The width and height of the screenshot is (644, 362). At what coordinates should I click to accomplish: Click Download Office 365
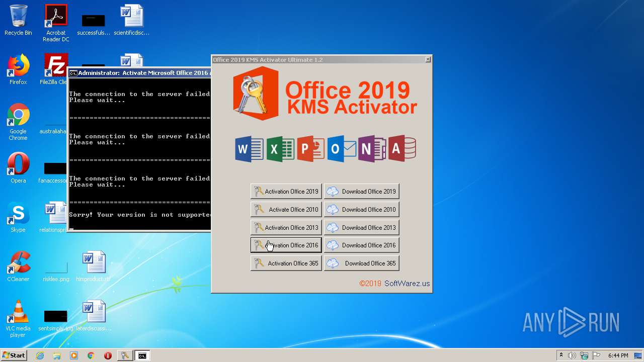click(361, 263)
